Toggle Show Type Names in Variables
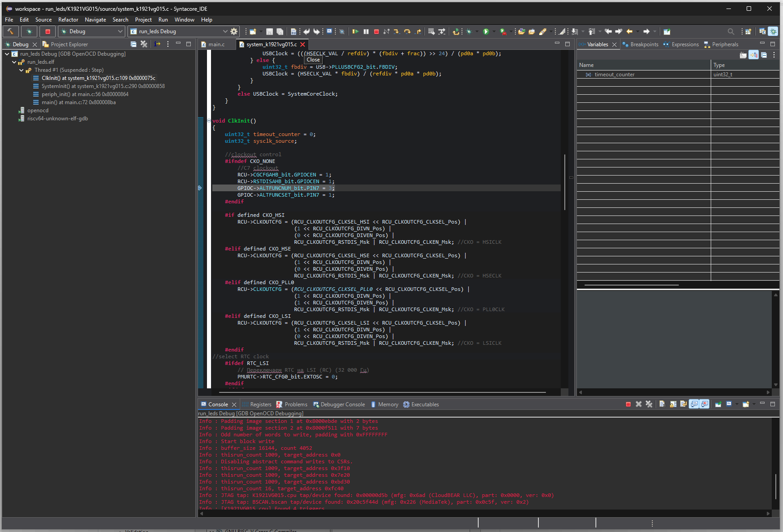 [743, 55]
